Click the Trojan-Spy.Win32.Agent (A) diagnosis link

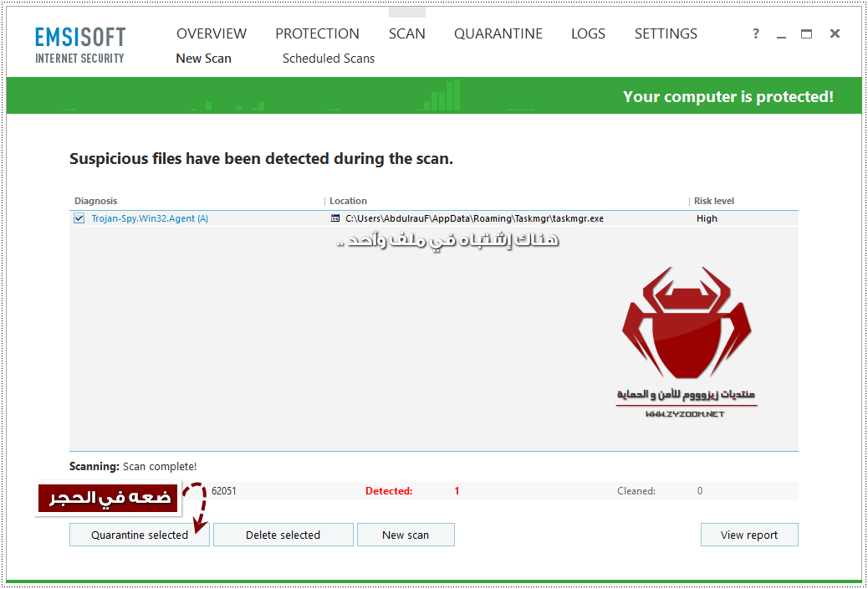tap(150, 218)
